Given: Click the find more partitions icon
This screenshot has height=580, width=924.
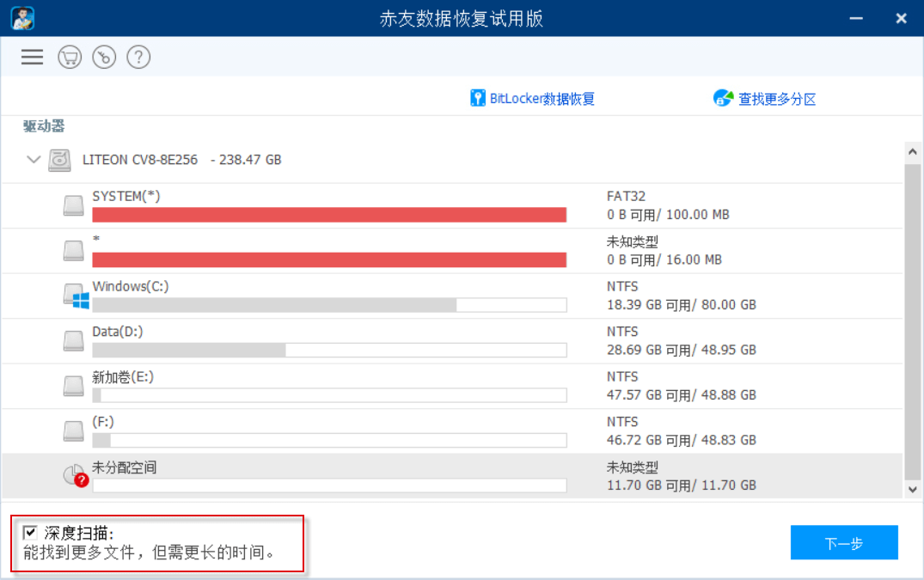Looking at the screenshot, I should 723,98.
